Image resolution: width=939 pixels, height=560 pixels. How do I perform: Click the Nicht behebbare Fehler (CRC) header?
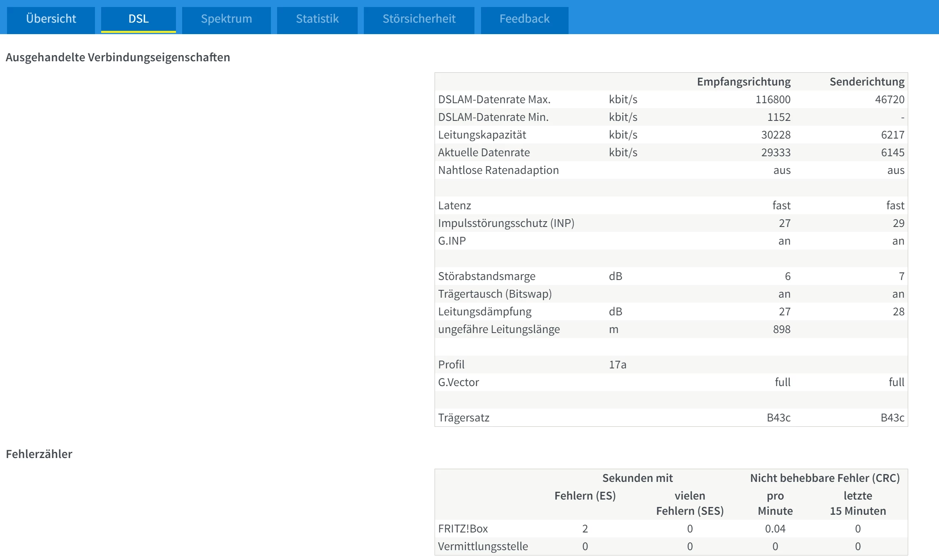[x=825, y=478]
